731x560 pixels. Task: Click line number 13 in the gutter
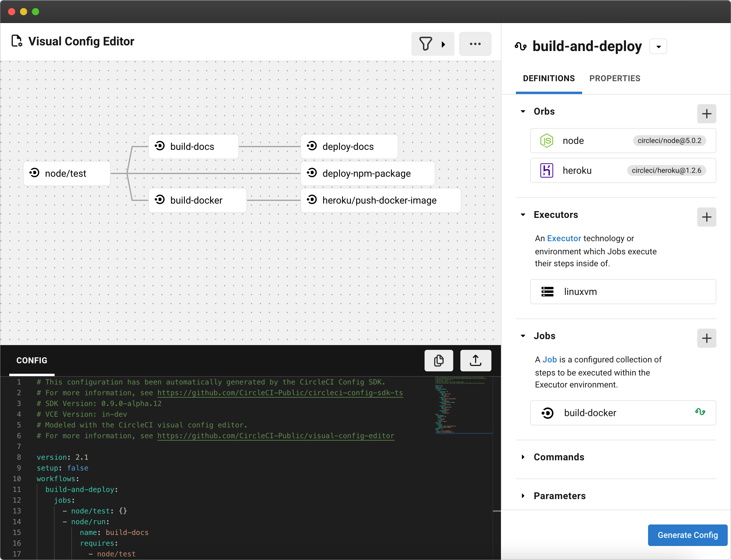17,511
